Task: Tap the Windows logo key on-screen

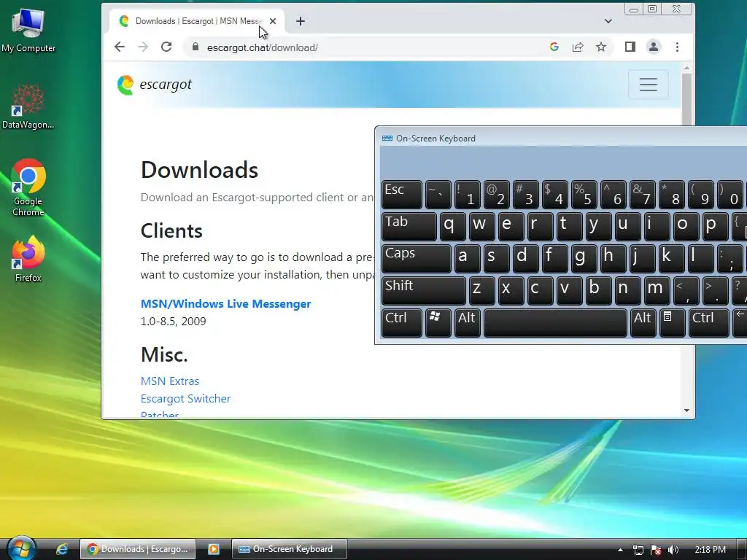Action: pyautogui.click(x=438, y=323)
